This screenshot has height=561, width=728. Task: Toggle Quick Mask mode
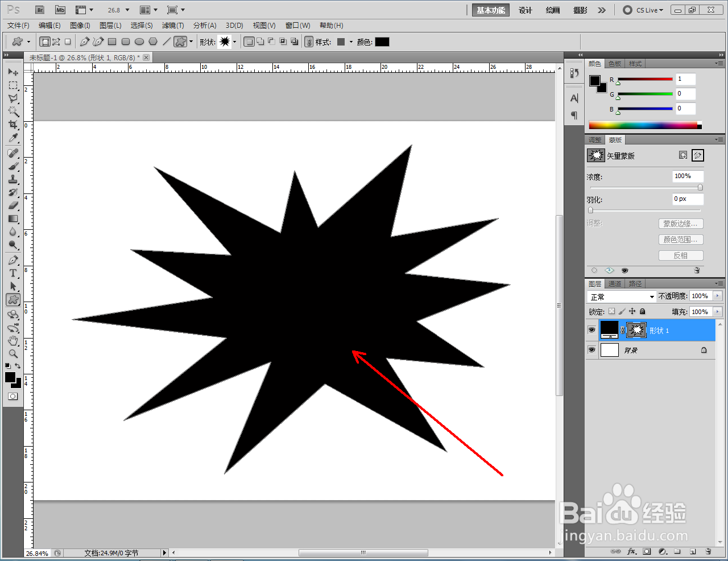13,396
